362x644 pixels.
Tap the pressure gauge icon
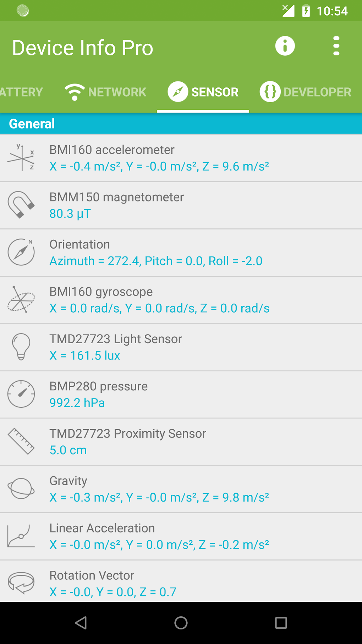(21, 394)
